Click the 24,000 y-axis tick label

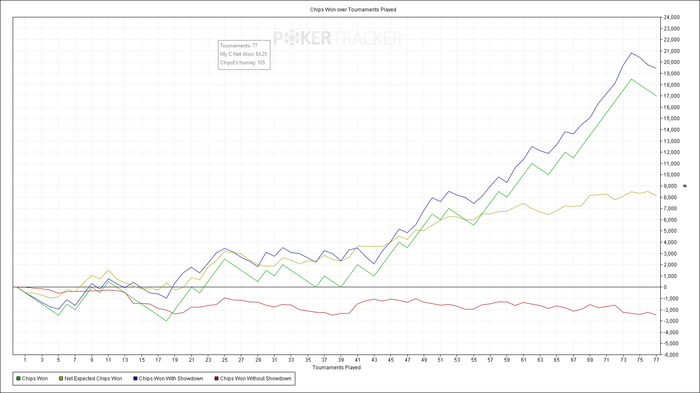coord(672,17)
